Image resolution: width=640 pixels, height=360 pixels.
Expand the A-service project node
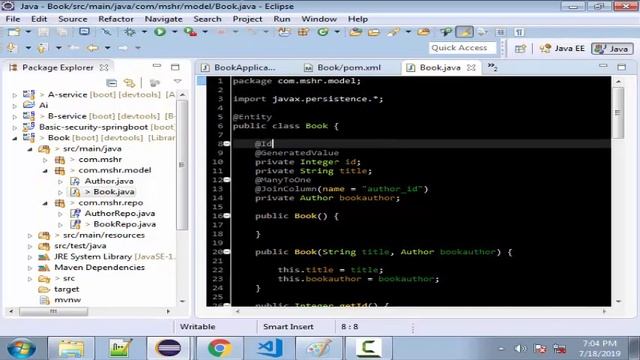click(15, 95)
